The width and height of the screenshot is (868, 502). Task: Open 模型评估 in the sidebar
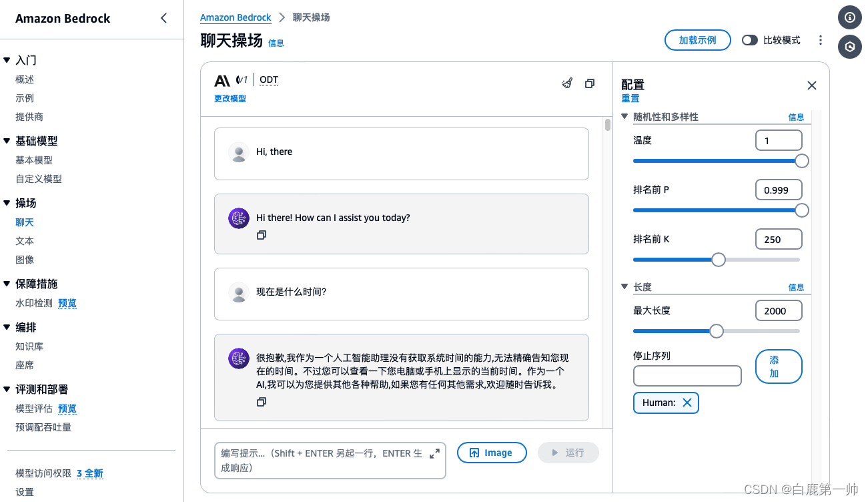point(34,409)
